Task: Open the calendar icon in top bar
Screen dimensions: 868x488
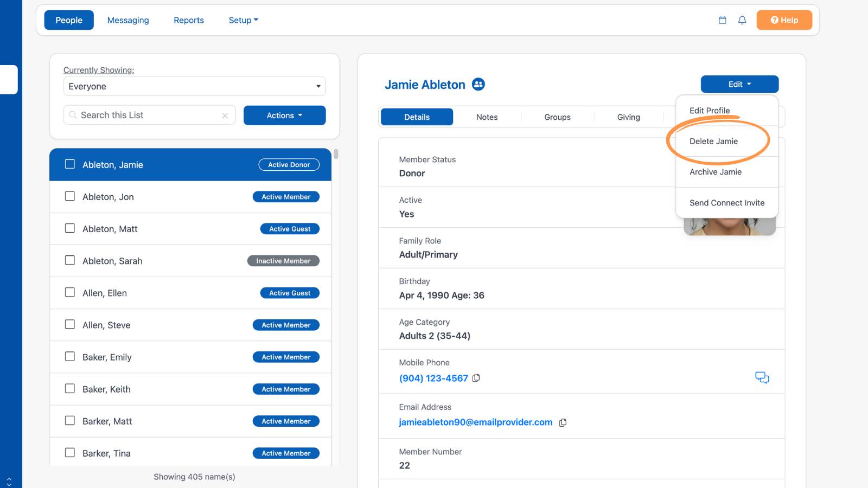Action: pos(722,20)
